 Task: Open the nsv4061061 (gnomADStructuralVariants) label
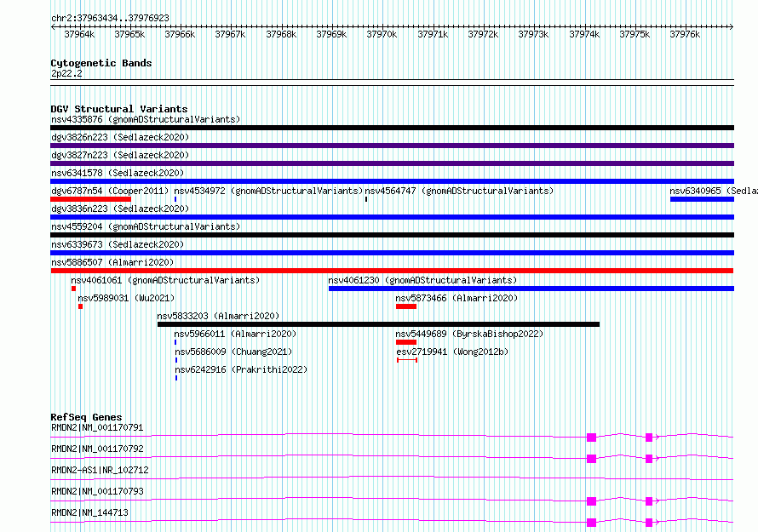point(165,280)
